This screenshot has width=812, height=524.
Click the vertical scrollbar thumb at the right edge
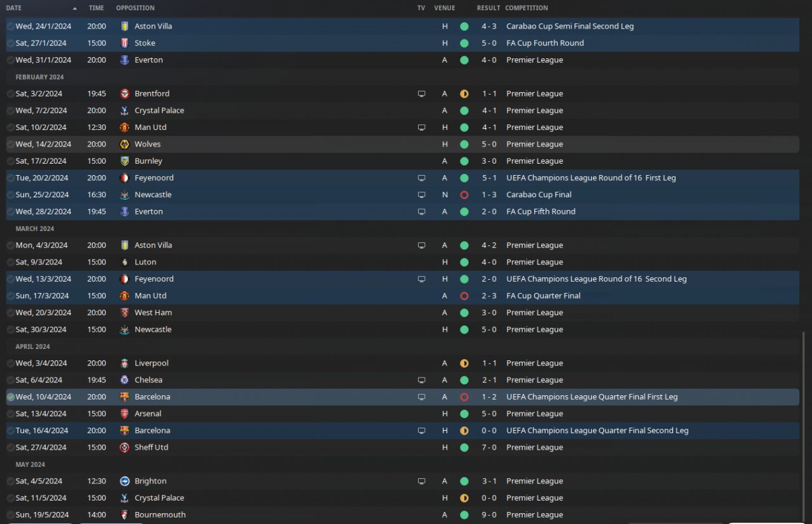pyautogui.click(x=804, y=424)
